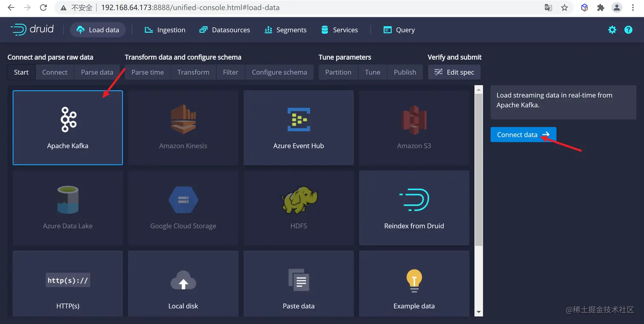Choose the Azure Data Lake source card

click(68, 208)
